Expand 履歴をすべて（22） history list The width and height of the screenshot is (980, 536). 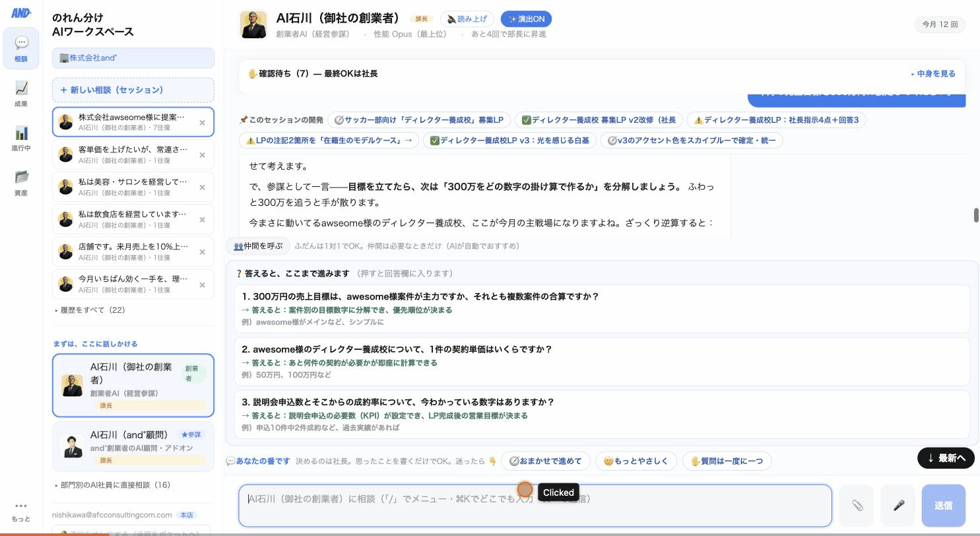tap(90, 310)
